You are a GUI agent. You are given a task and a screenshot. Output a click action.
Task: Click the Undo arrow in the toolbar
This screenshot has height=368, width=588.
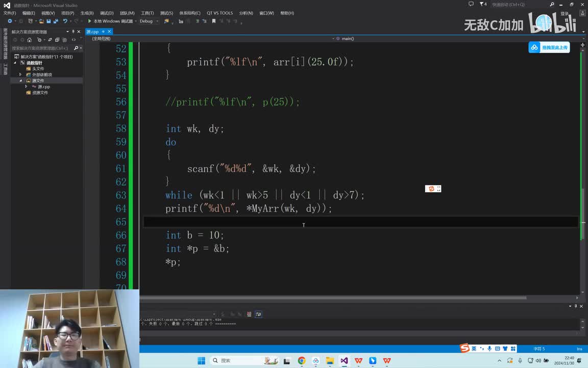pos(65,21)
